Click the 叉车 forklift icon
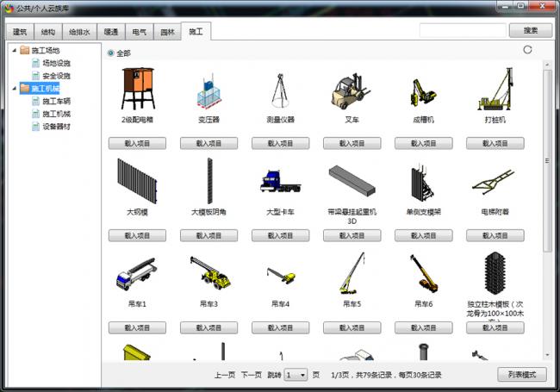 pyautogui.click(x=351, y=90)
